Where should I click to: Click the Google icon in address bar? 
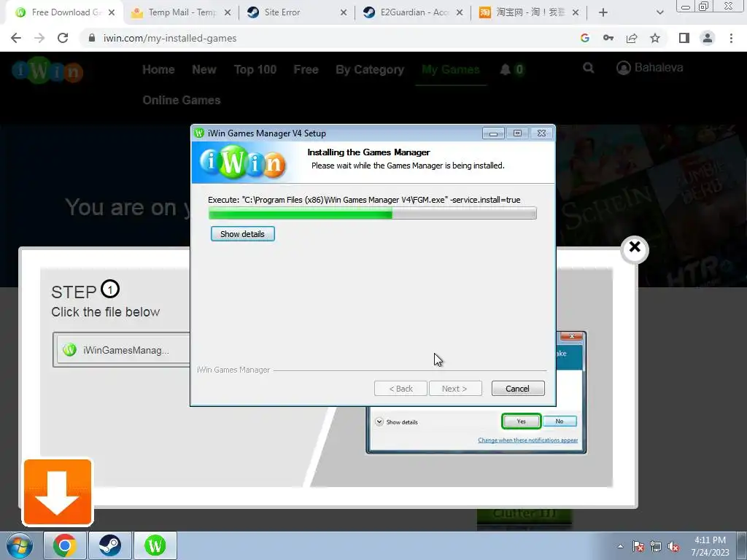(584, 38)
